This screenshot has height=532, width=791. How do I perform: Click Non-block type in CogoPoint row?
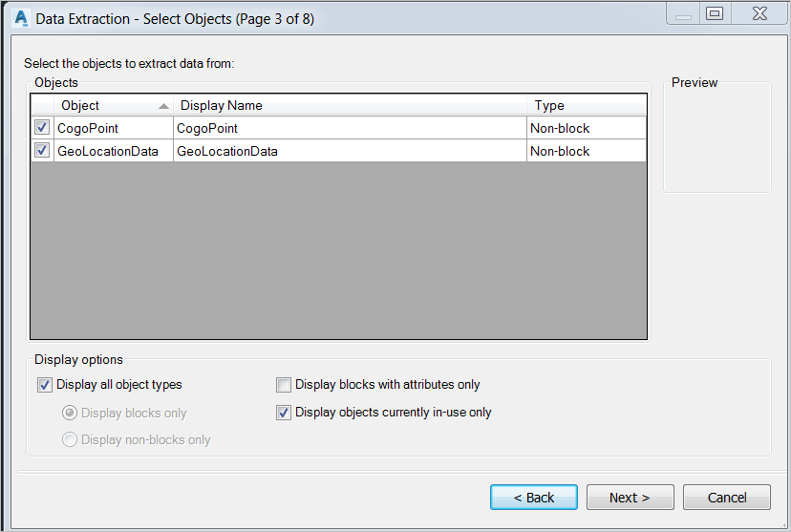[587, 128]
